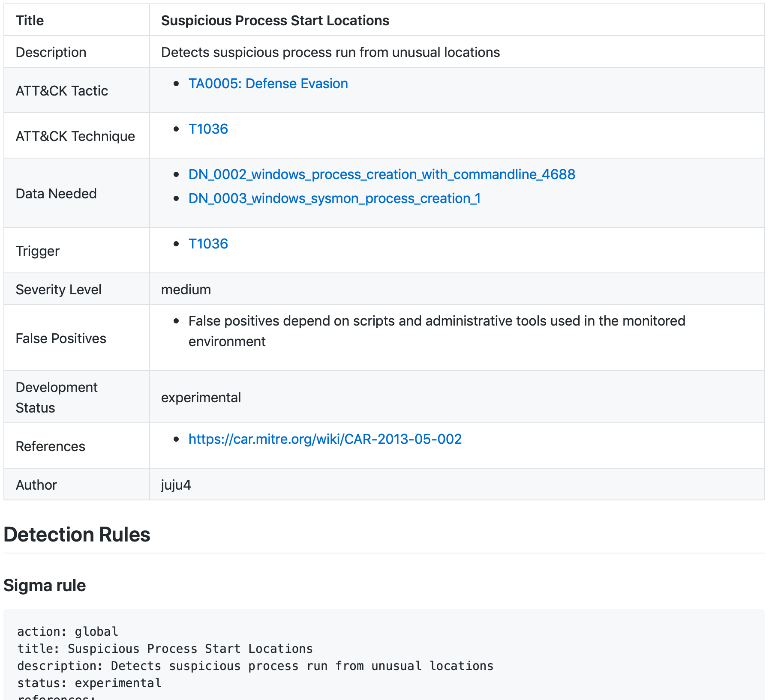769x700 pixels.
Task: Open DN_0003 windows sysmon process creation link
Action: tap(334, 198)
